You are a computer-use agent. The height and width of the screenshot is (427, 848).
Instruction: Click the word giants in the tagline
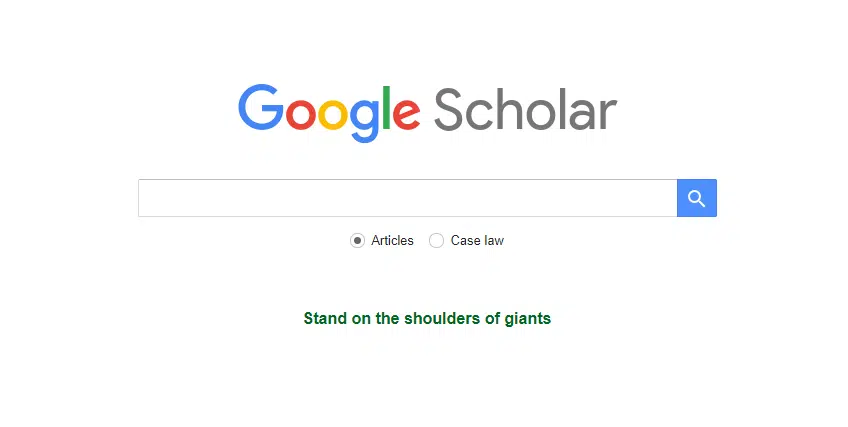[x=527, y=318]
